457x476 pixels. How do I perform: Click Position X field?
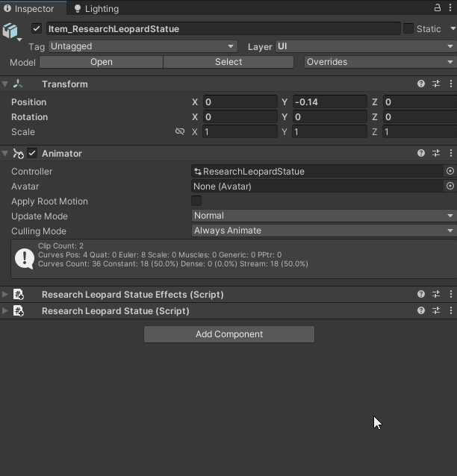(x=240, y=101)
